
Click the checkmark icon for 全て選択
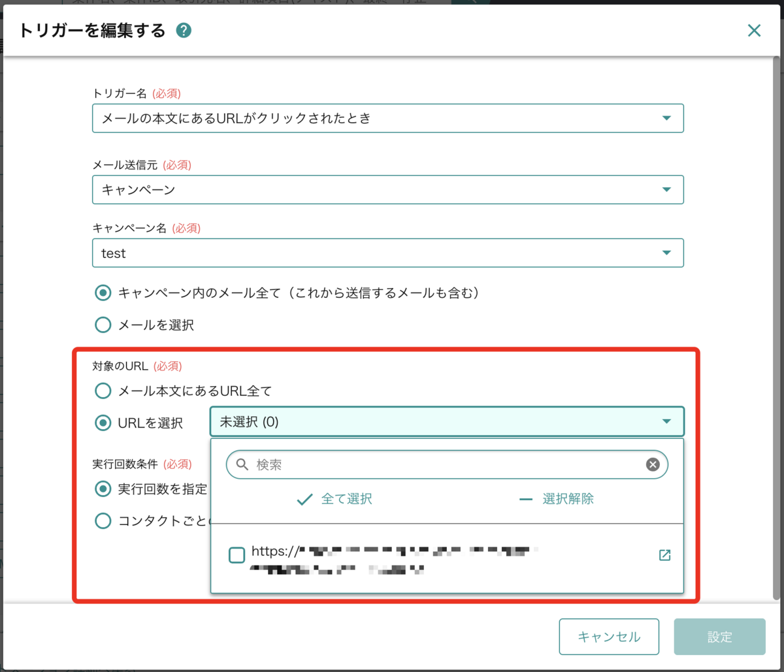[x=304, y=500]
